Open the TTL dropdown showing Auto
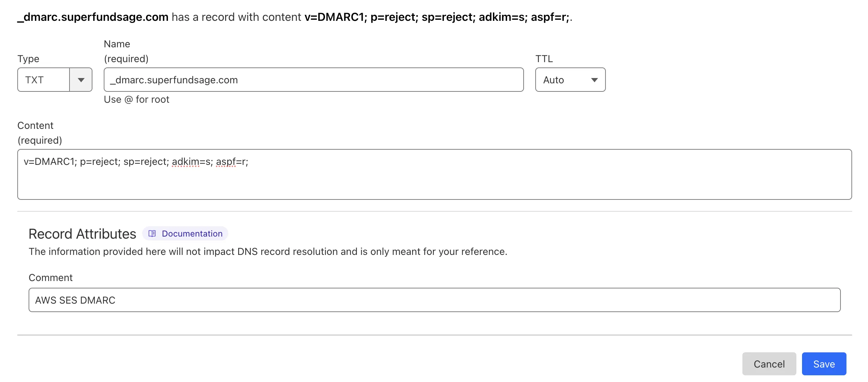Viewport: 868px width, 382px height. coord(570,80)
